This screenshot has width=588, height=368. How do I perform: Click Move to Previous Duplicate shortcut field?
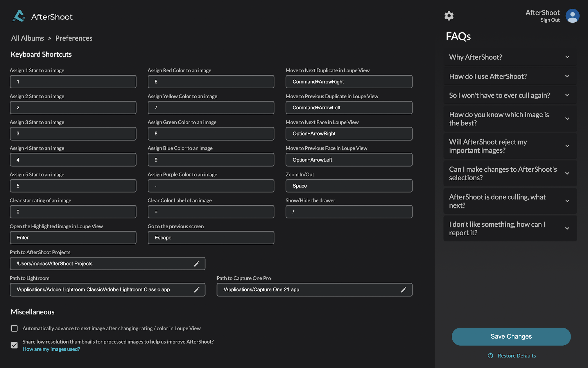tap(349, 108)
